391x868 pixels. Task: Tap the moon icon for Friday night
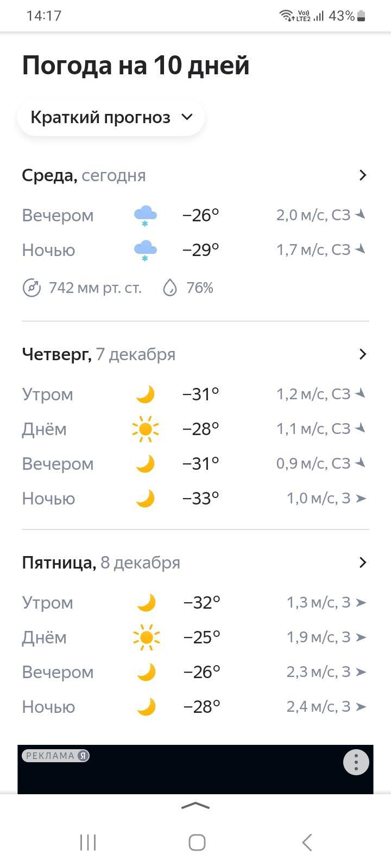(x=146, y=707)
